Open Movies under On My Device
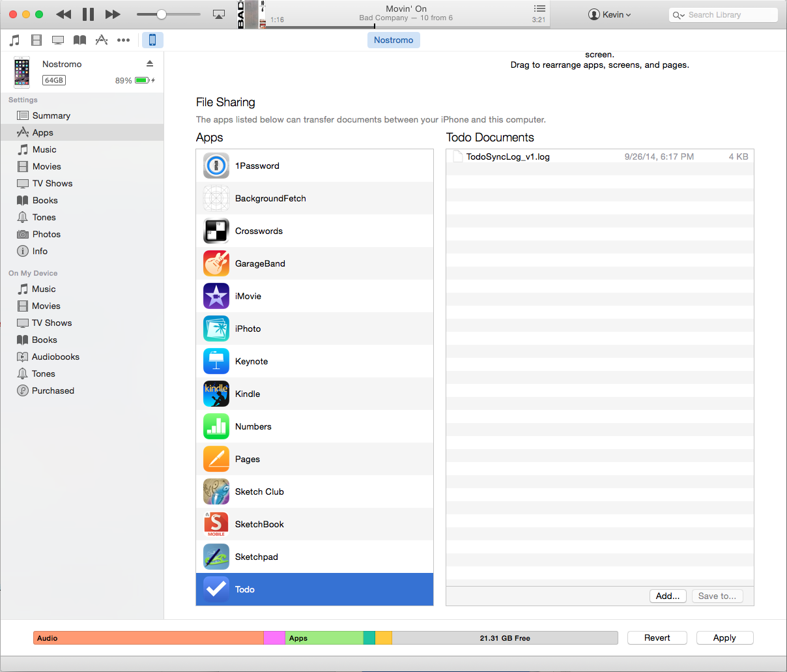This screenshot has width=787, height=672. (x=81, y=306)
